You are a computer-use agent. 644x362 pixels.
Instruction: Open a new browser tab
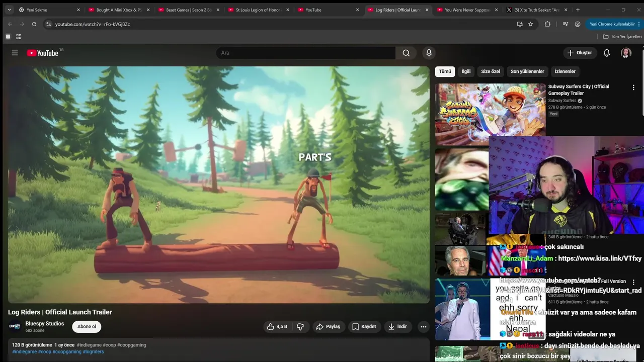pos(578,10)
